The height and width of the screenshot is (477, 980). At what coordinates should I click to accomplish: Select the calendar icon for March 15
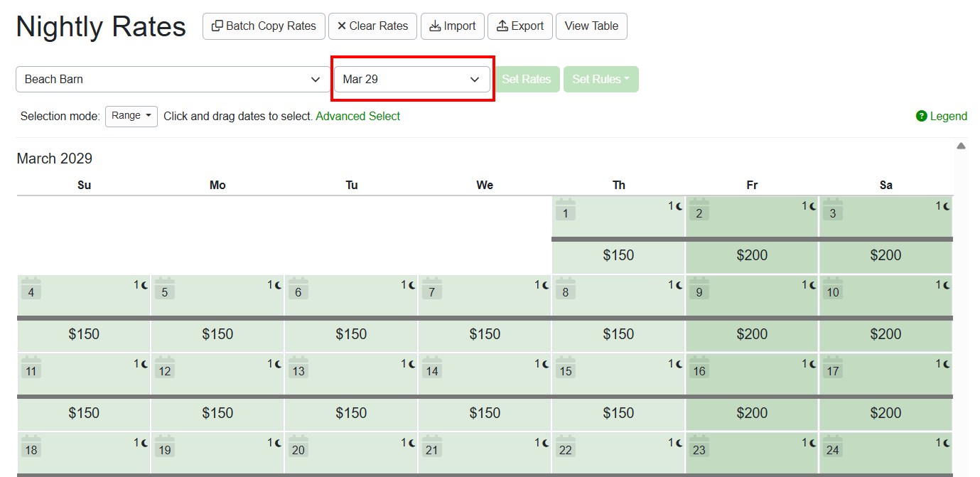pos(566,368)
